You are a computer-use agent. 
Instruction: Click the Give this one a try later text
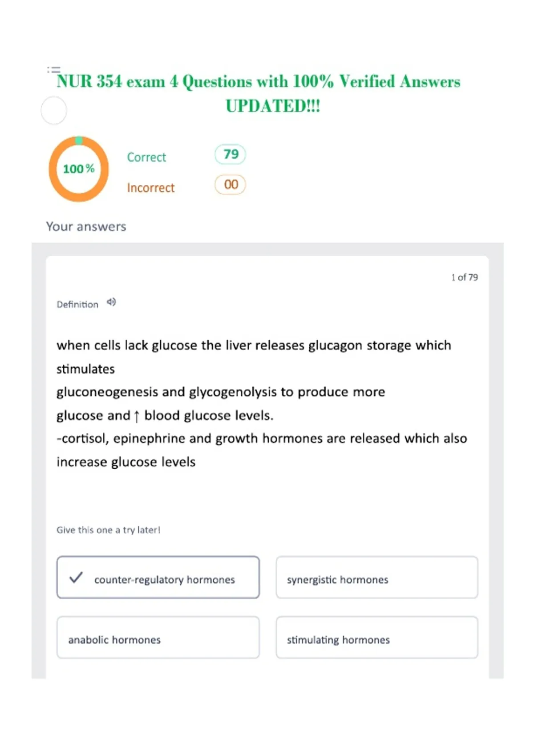[108, 530]
